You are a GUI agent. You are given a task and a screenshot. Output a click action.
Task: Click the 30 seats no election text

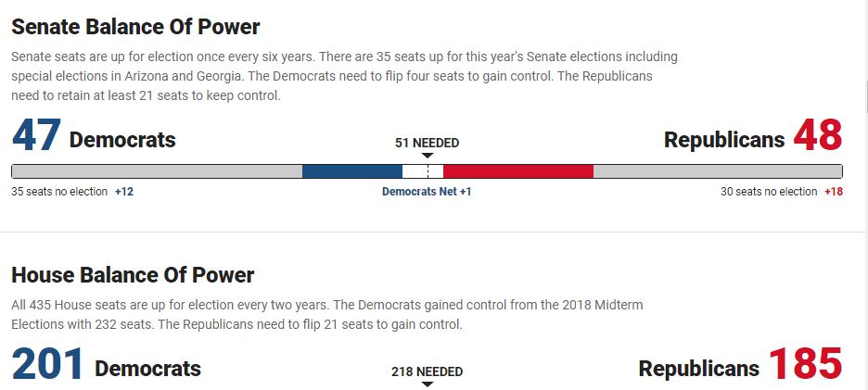pos(769,192)
